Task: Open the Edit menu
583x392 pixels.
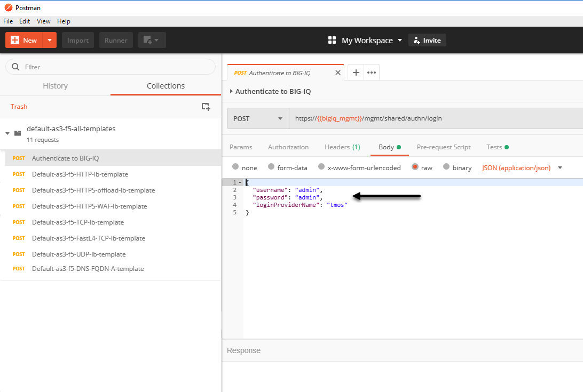Action: (25, 21)
